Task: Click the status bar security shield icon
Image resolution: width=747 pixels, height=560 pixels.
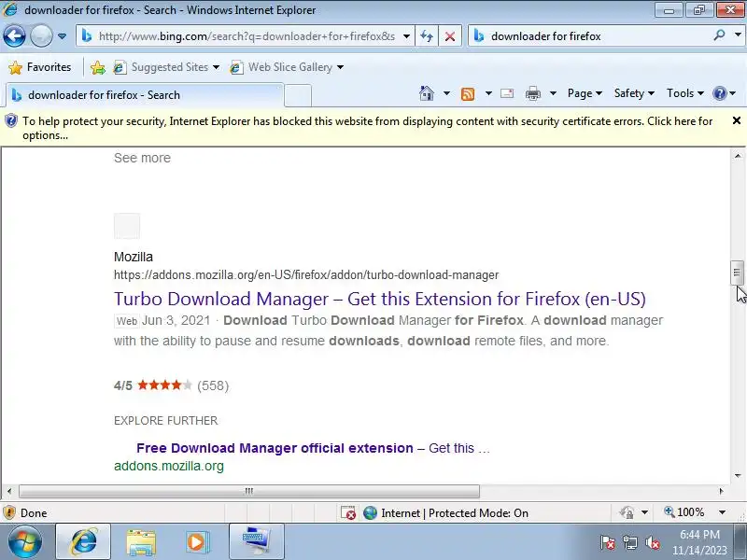Action: 9,512
